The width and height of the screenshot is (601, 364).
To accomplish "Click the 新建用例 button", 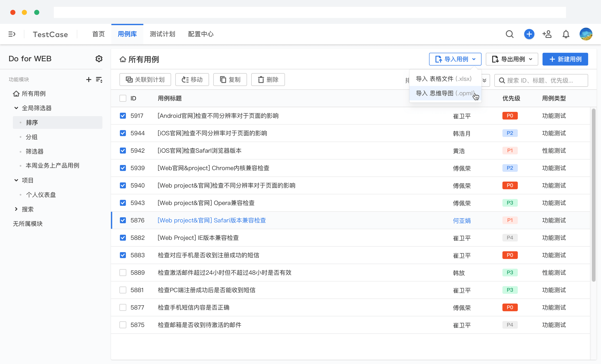I will coord(565,59).
